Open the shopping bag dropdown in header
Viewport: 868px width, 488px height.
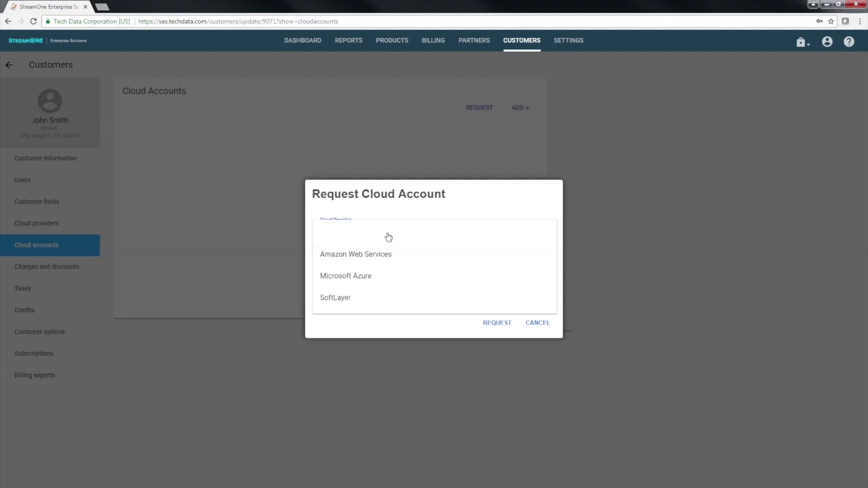click(802, 42)
